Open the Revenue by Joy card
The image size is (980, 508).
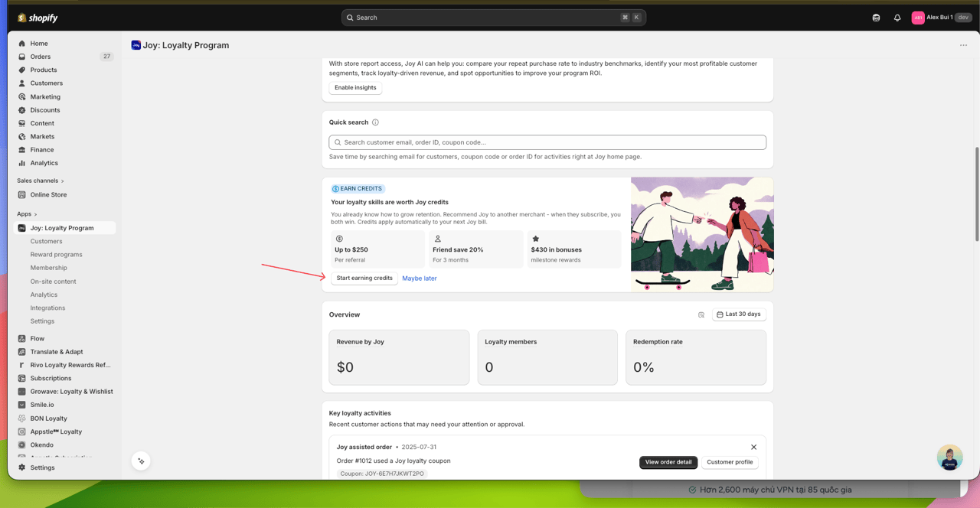click(399, 357)
